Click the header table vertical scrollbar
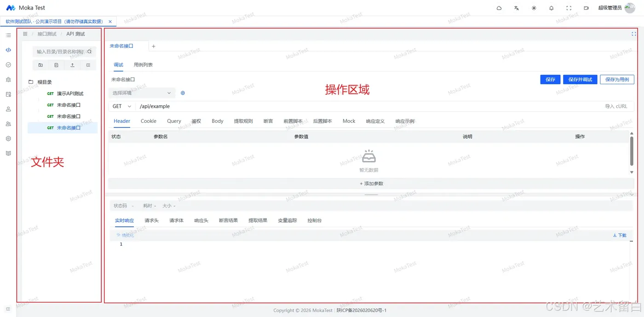 tap(632, 150)
